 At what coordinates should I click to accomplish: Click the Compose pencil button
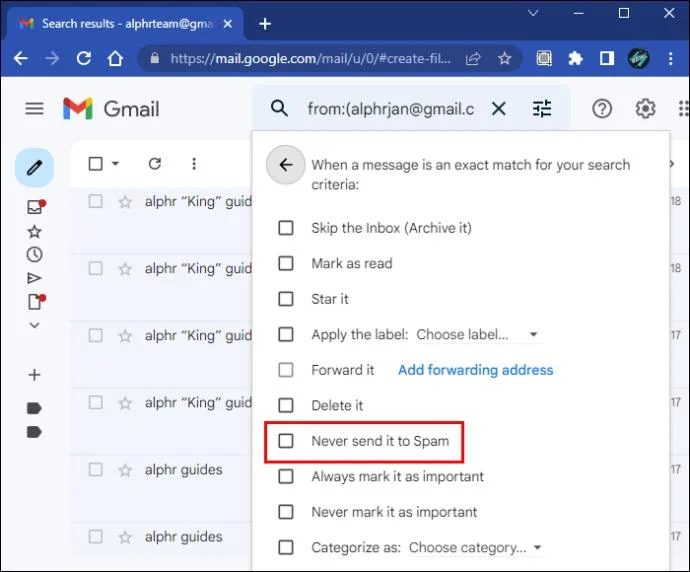click(x=34, y=168)
